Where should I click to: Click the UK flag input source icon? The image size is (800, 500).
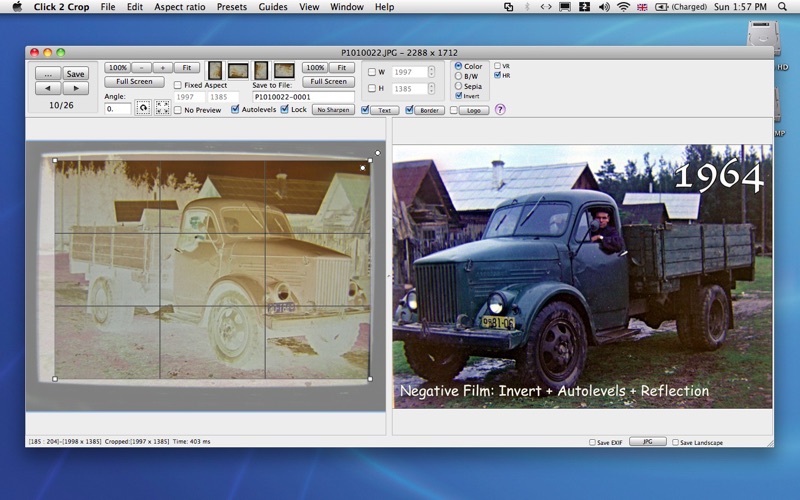(x=642, y=7)
